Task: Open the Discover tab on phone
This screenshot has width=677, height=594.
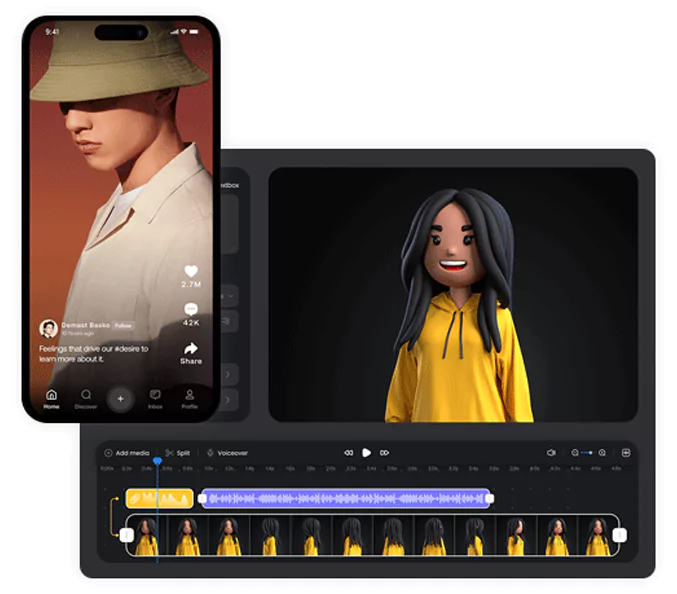Action: tap(86, 398)
